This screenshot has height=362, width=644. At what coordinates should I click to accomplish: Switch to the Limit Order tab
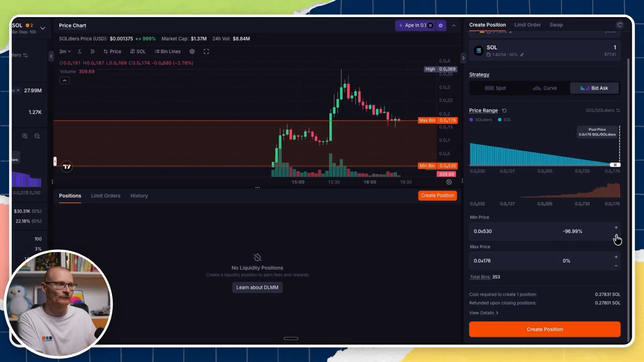527,25
